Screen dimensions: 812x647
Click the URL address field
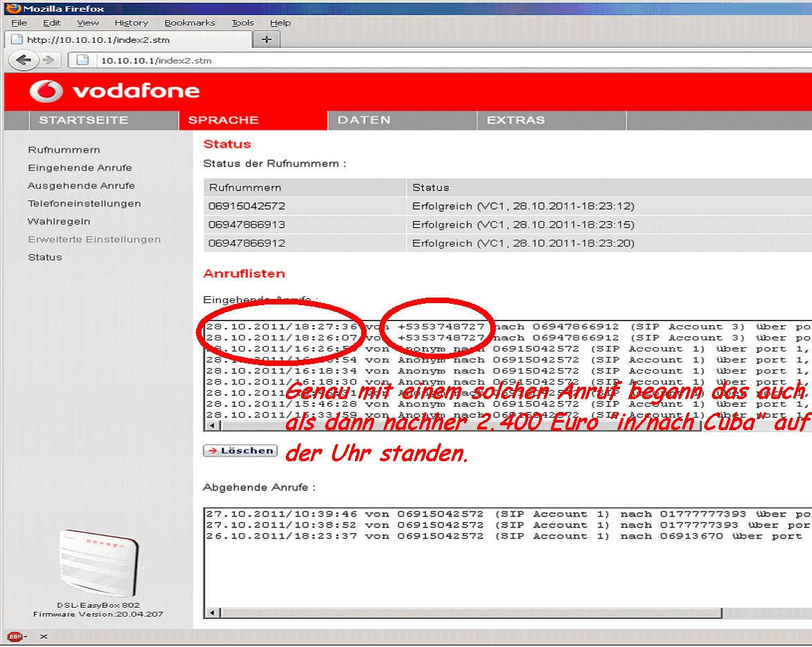(414, 60)
